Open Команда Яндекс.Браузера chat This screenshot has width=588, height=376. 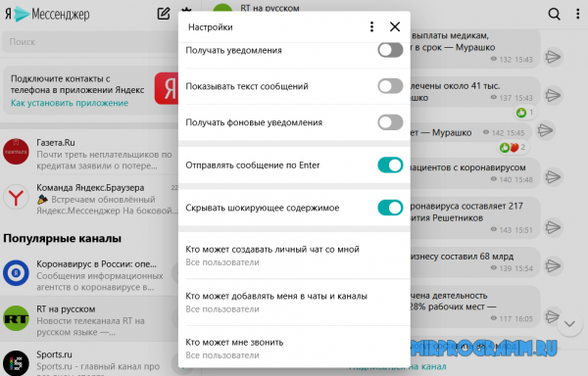pos(90,199)
